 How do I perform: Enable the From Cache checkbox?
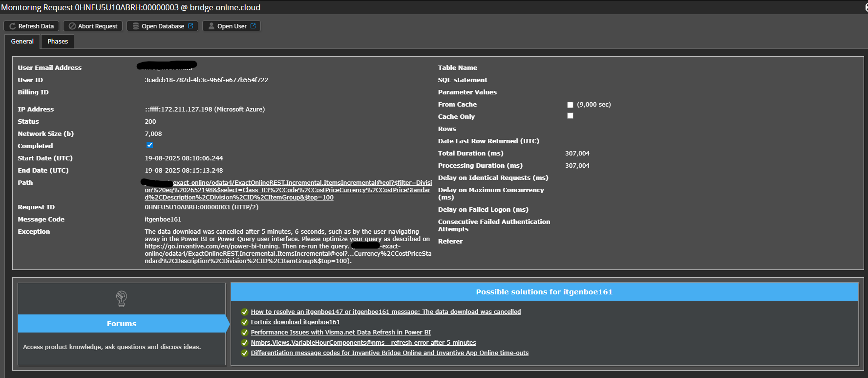pos(570,105)
